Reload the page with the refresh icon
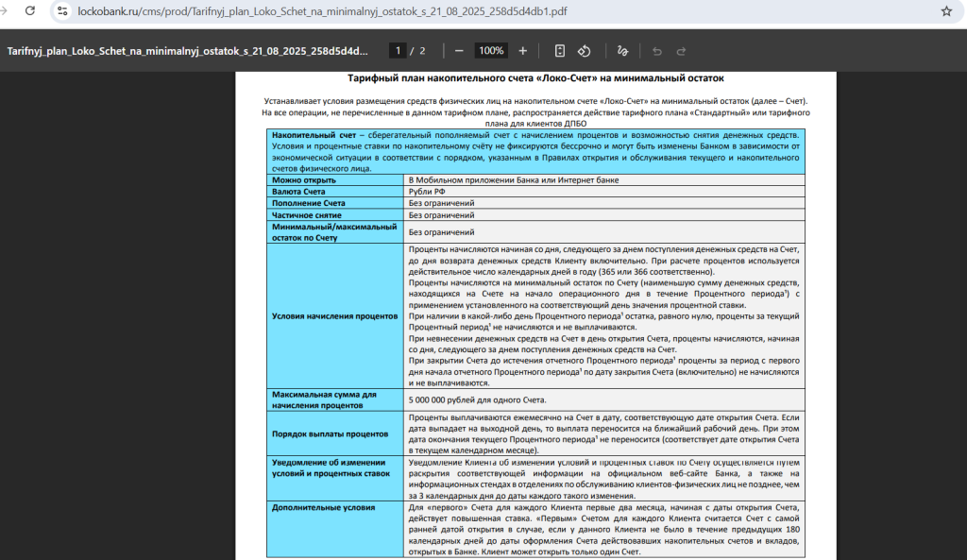Viewport: 967px width, 560px height. tap(29, 11)
